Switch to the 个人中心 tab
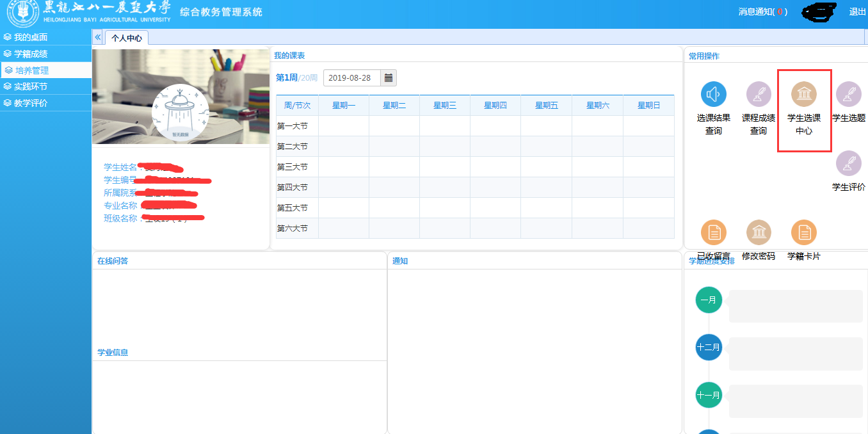This screenshot has height=434, width=868. click(x=127, y=38)
